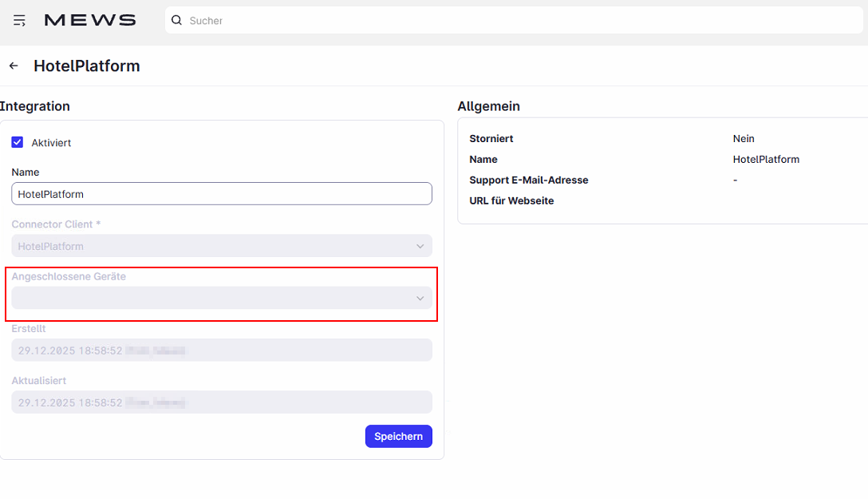
Task: Click the Aktualisiert date field
Action: tap(222, 402)
